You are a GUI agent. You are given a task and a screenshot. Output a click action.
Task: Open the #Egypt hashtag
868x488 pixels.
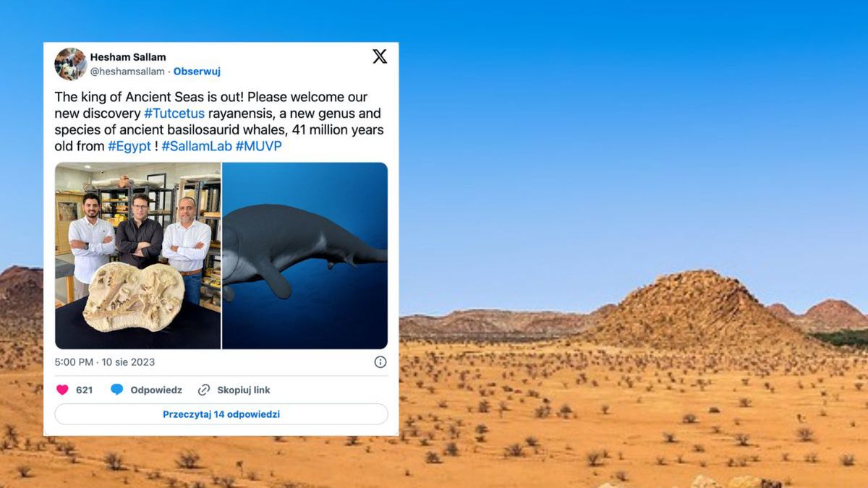(x=129, y=146)
